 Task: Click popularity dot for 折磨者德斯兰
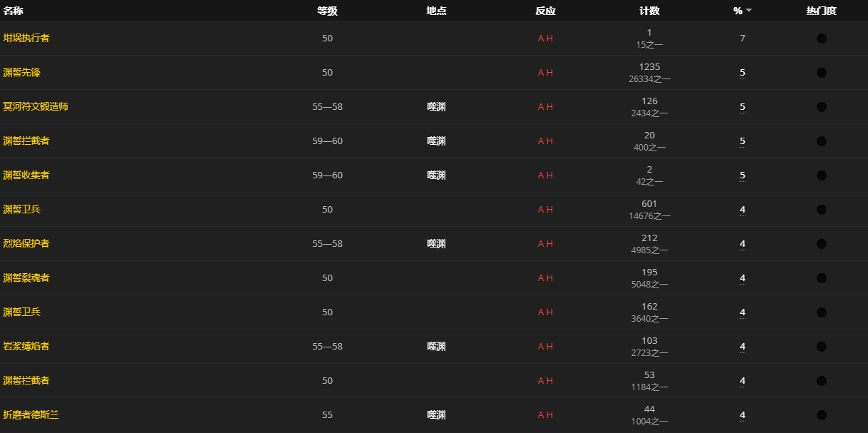tap(822, 415)
